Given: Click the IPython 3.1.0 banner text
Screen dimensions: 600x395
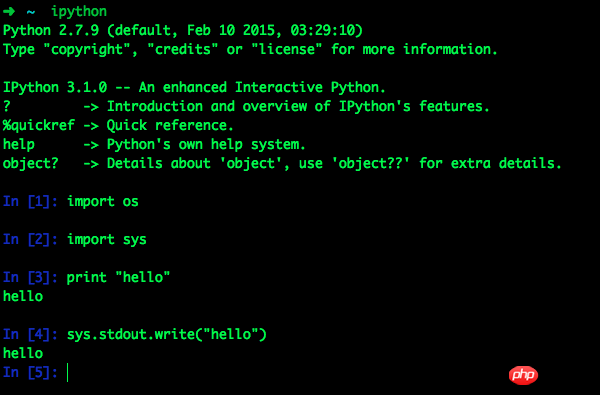Looking at the screenshot, I should (194, 87).
